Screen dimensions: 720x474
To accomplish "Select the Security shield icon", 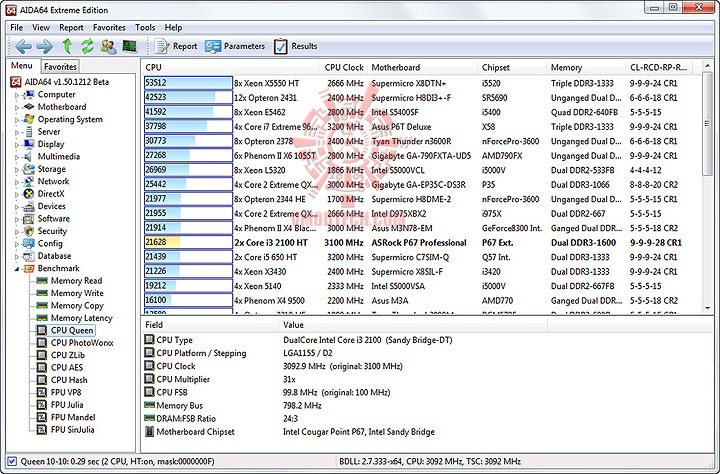I will click(29, 231).
